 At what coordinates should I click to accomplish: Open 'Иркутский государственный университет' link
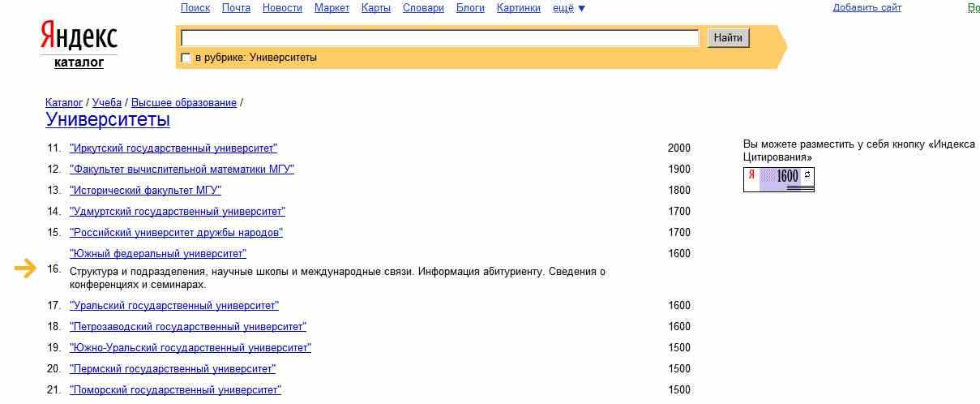pyautogui.click(x=173, y=148)
